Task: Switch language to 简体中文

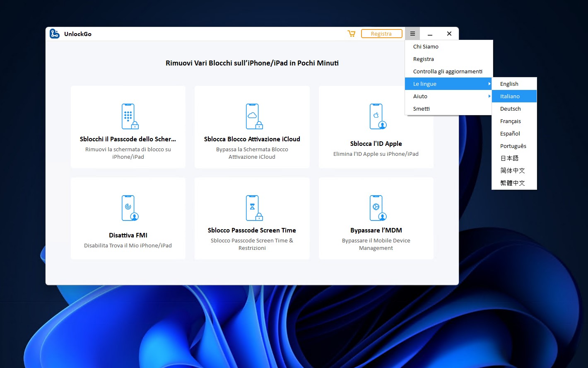Action: [514, 170]
